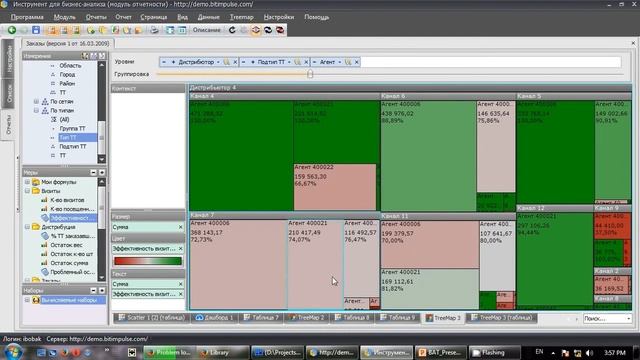Click the Канал 7 treemap header
640x360 pixels.
284,215
